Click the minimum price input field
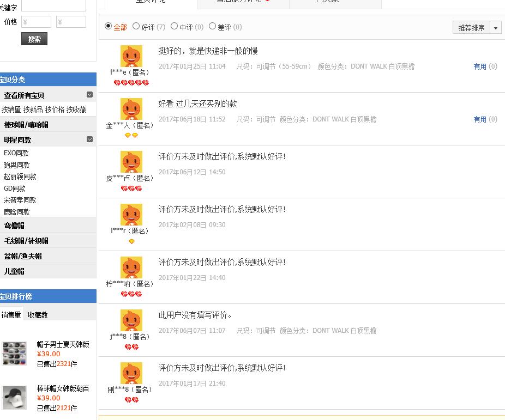505x420 pixels. [x=36, y=22]
